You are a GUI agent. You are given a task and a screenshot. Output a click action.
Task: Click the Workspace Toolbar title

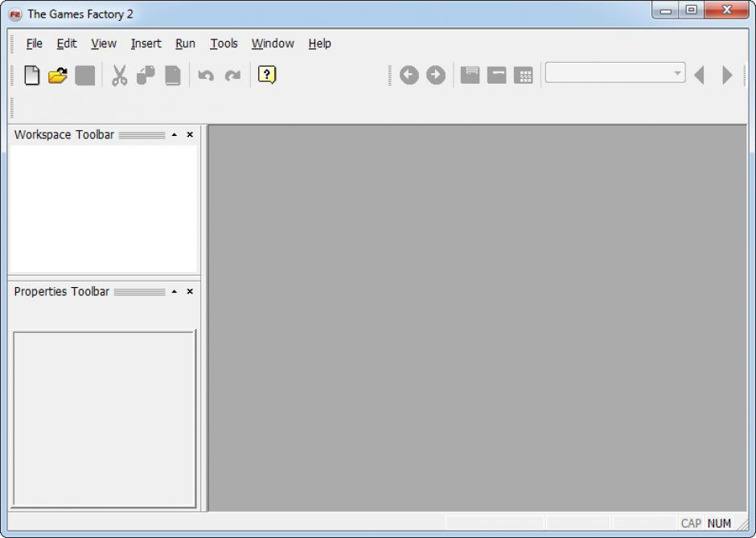pos(64,134)
